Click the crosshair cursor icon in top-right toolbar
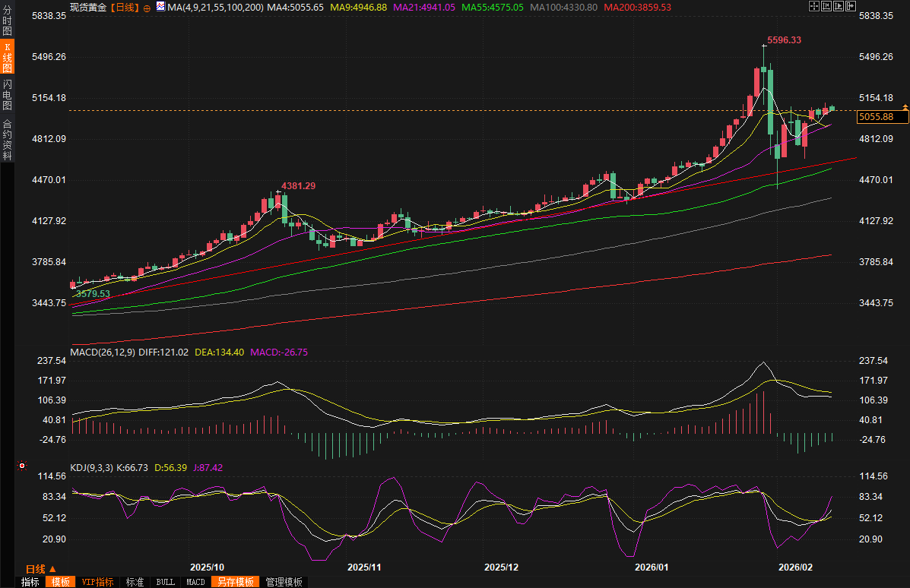Viewport: 910px width, 588px height. coord(813,6)
